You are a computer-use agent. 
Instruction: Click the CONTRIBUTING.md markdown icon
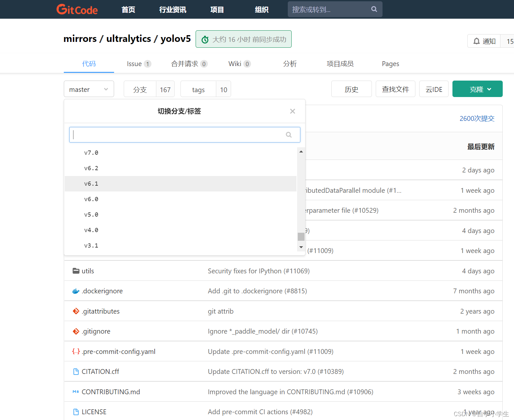(76, 392)
